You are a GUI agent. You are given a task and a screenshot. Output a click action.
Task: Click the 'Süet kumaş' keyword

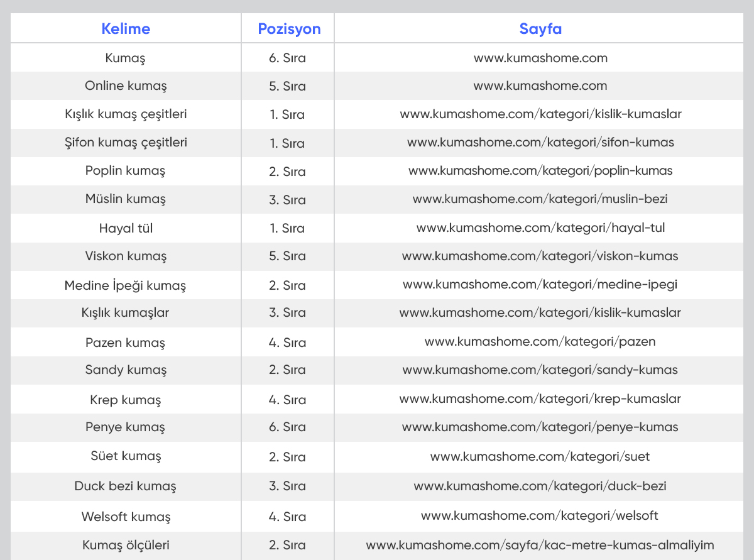pyautogui.click(x=126, y=456)
